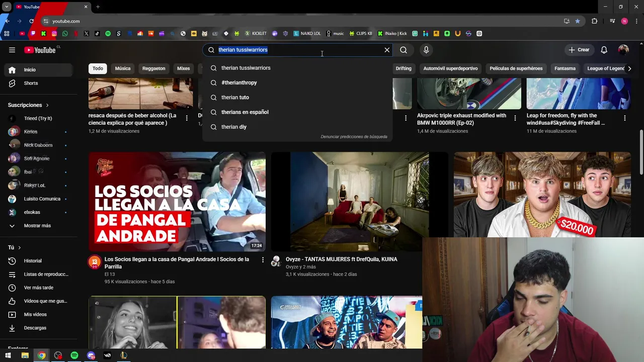Go back in Chrome

[x=7, y=21]
